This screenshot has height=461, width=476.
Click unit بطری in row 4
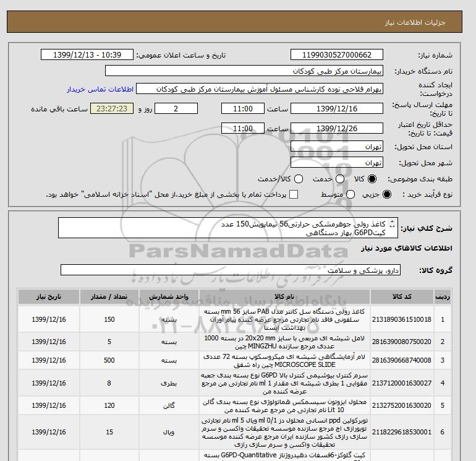[x=169, y=383]
